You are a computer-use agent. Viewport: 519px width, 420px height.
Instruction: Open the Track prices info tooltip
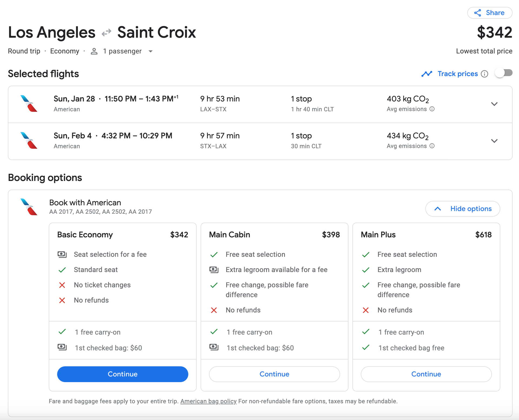pos(485,74)
